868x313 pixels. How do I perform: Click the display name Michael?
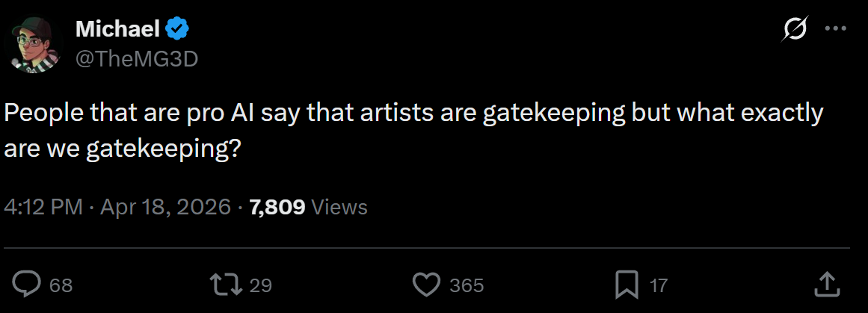pyautogui.click(x=117, y=29)
